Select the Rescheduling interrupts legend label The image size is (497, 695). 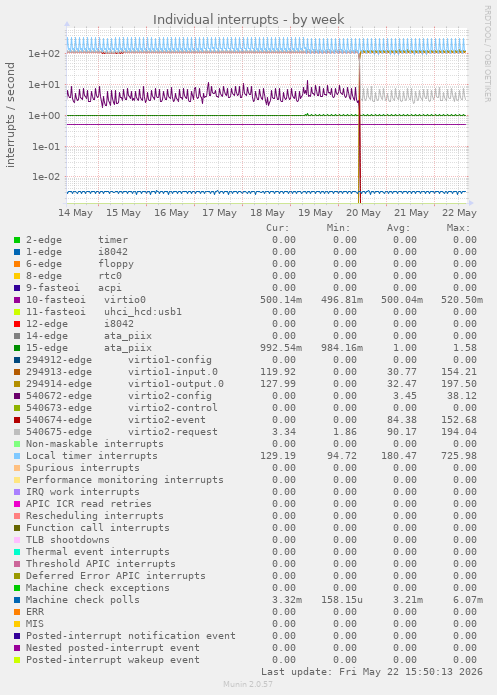(94, 516)
